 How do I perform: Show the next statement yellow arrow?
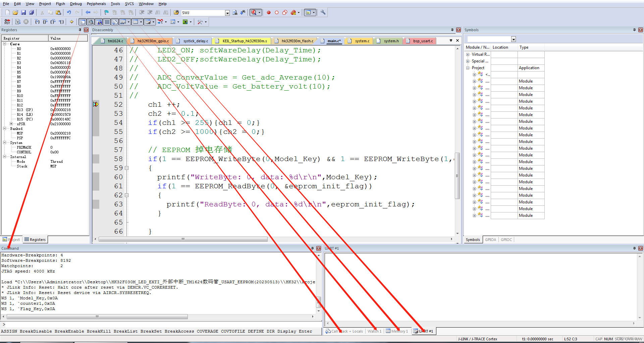(71, 22)
